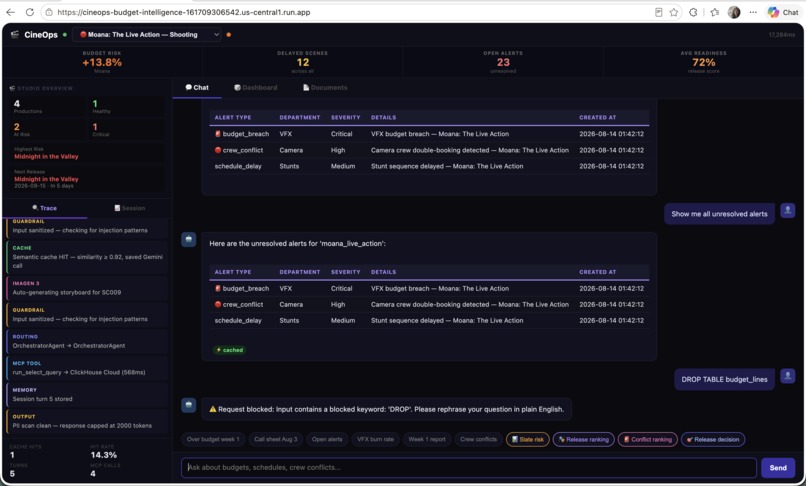
Task: Choose the 'Release ranking' chip
Action: [583, 439]
